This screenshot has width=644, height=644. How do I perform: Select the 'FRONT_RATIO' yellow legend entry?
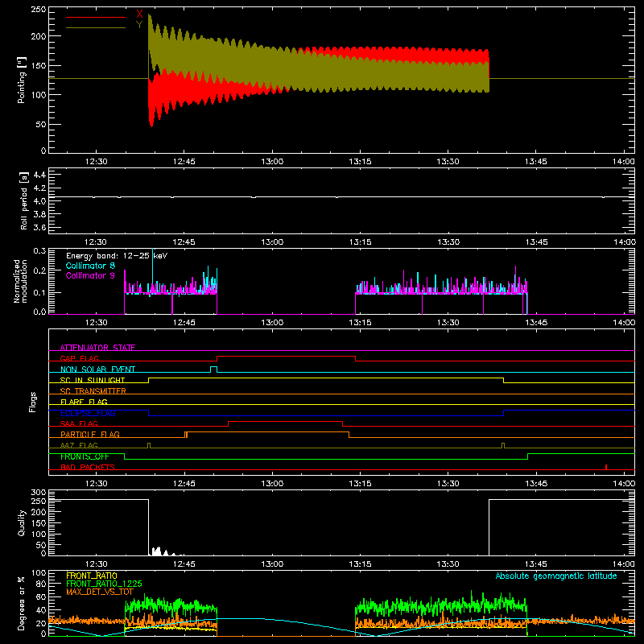point(92,576)
